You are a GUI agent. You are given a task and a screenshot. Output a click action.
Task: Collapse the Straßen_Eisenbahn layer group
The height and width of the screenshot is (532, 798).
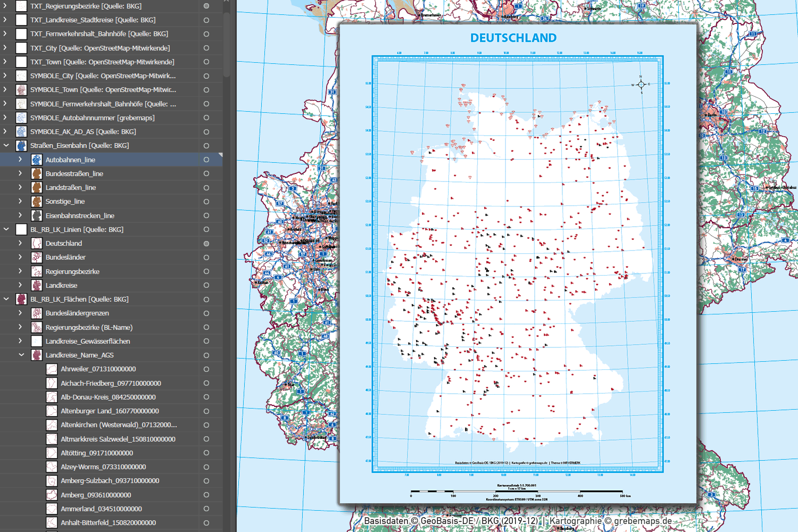(6, 145)
